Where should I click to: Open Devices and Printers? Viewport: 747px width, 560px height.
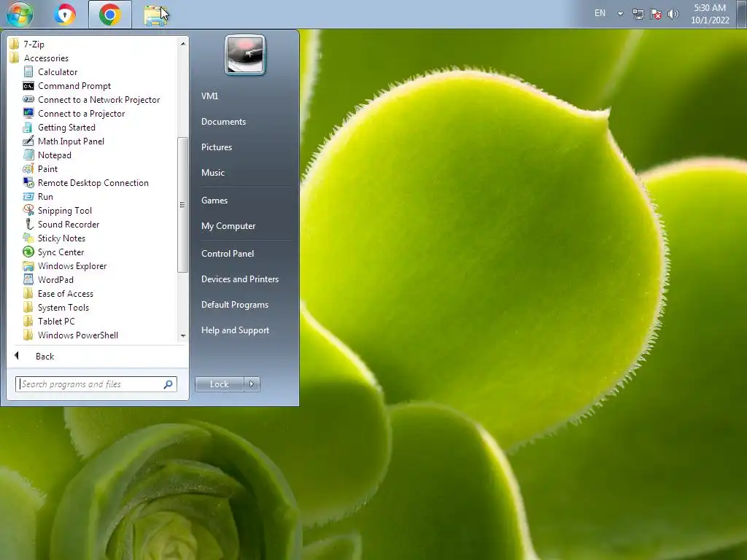point(239,279)
